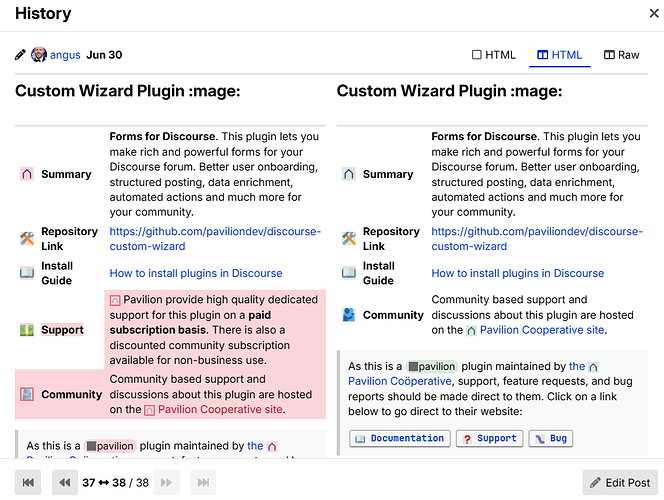Click Support money icon in left pane
This screenshot has width=664, height=500.
pos(27,330)
